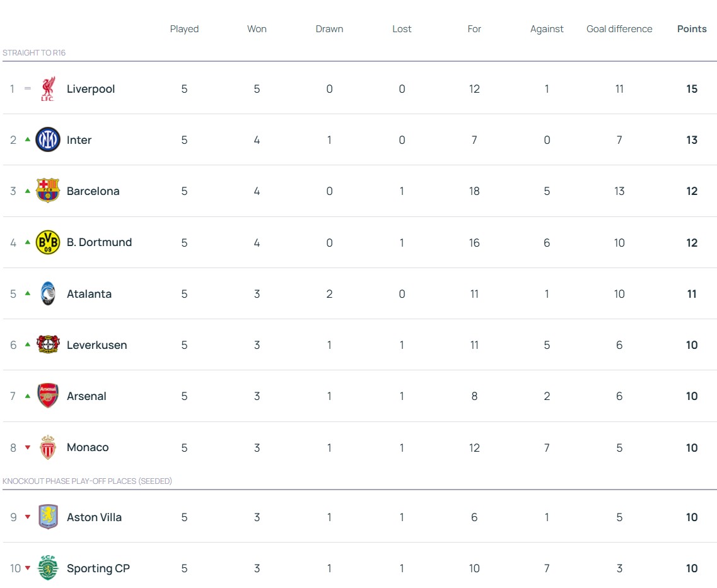Click the Won column header
Screen dimensions: 717x588
tap(257, 29)
